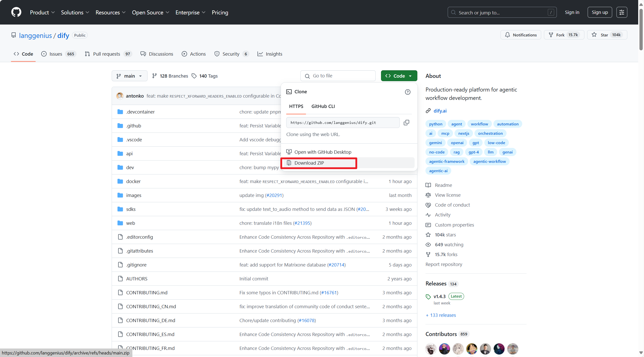Viewport: 644px width, 357px height.
Task: Click the Sign up button
Action: click(600, 12)
